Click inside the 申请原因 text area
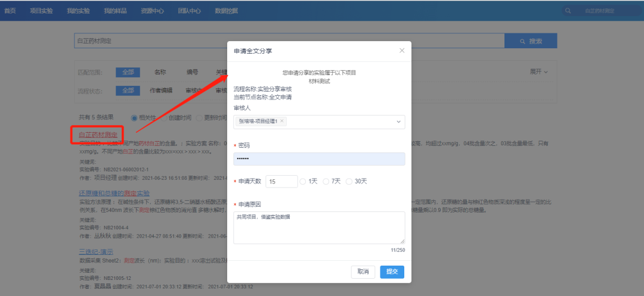644x296 pixels. (x=319, y=228)
